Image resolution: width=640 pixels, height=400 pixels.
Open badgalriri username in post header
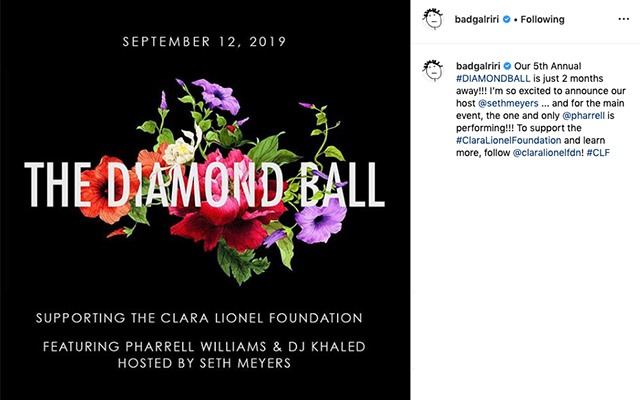click(477, 19)
